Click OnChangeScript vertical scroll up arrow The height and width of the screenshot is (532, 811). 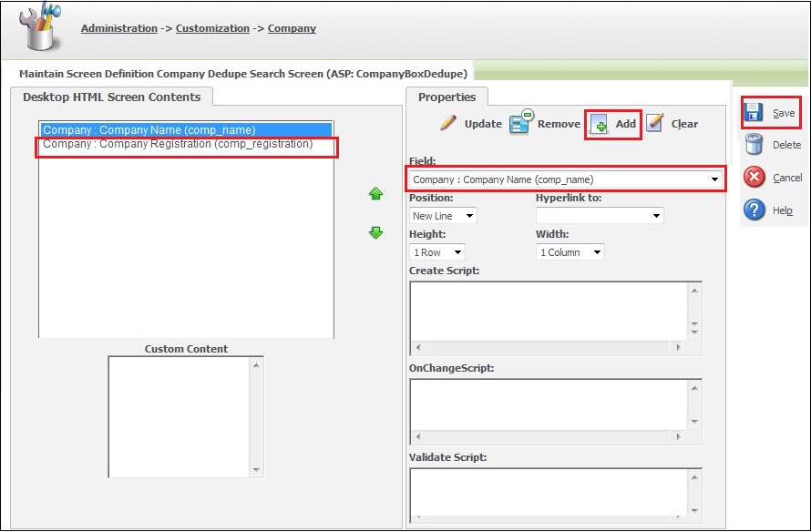click(x=694, y=388)
